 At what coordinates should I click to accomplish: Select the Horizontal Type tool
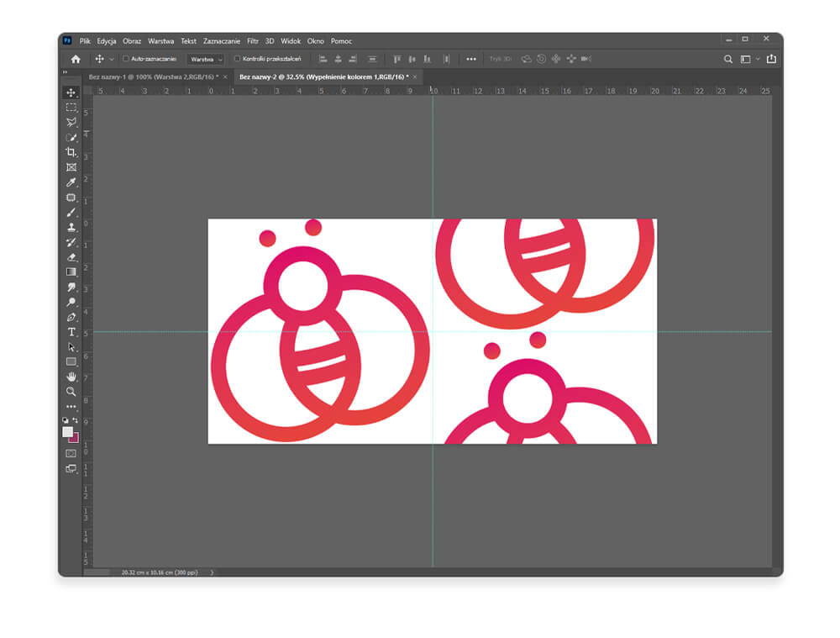(x=71, y=332)
